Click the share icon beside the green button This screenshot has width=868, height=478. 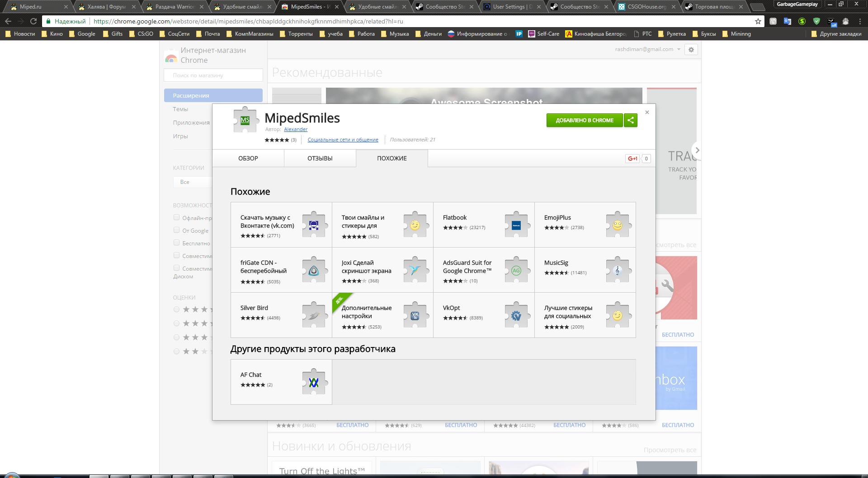point(631,120)
